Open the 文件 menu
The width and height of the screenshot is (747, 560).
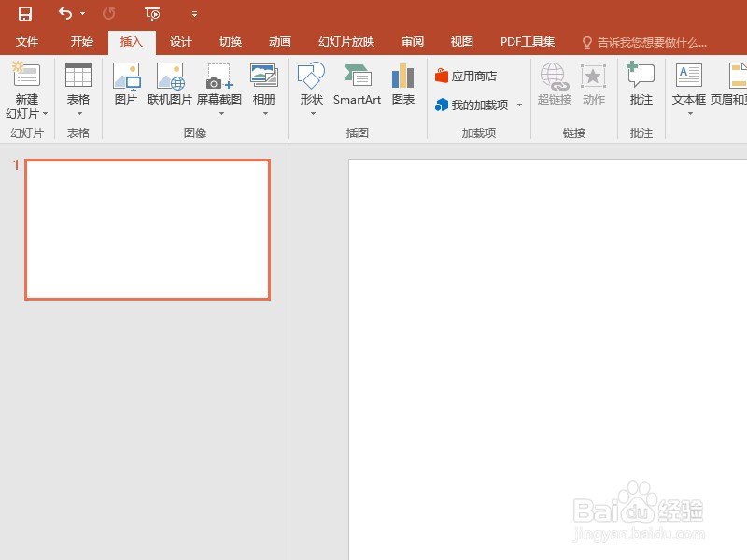[27, 42]
